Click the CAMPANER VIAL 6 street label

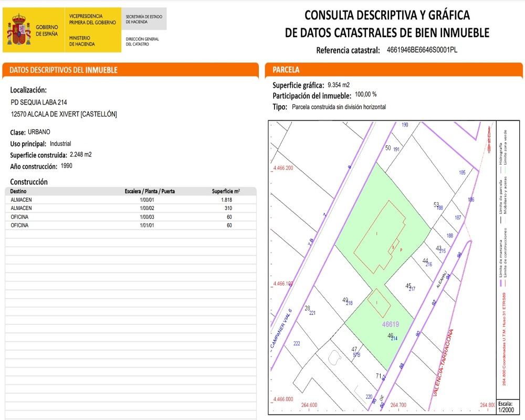click(281, 329)
